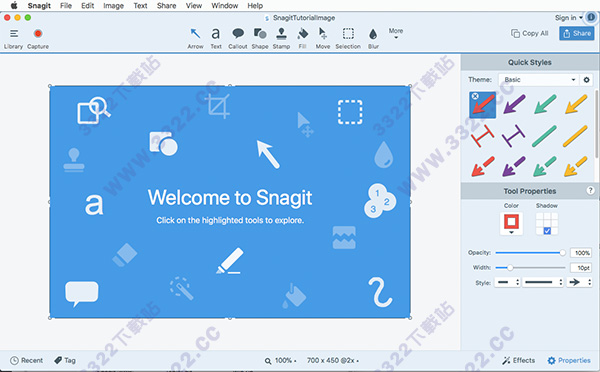Open the Text menu

pyautogui.click(x=140, y=5)
